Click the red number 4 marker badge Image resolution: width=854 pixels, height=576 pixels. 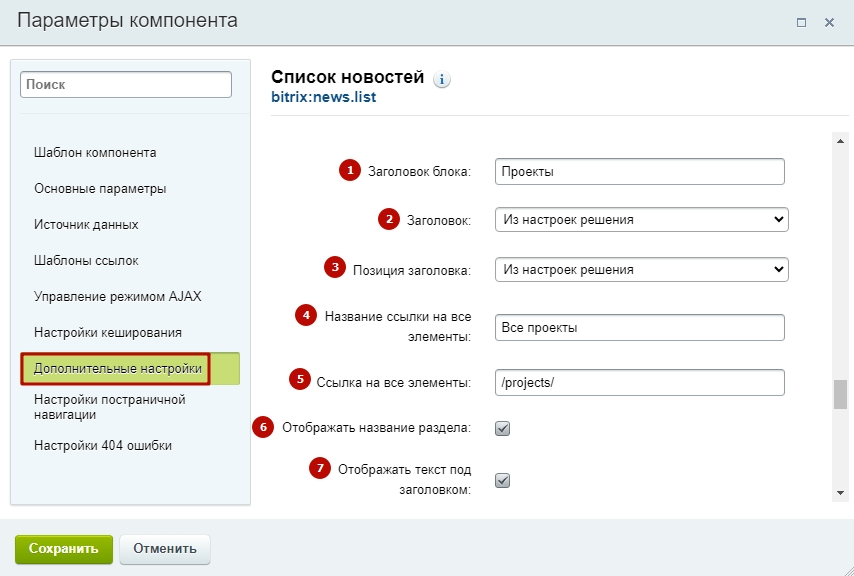coord(306,315)
